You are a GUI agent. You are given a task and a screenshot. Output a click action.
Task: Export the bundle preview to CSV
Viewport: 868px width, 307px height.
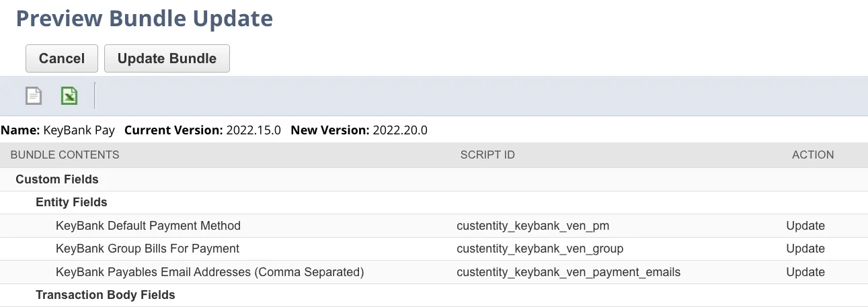click(x=34, y=96)
